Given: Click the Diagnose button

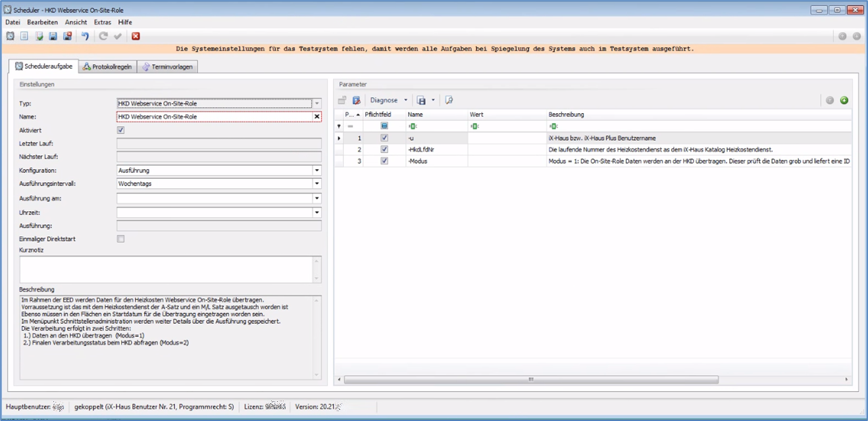Looking at the screenshot, I should 384,100.
